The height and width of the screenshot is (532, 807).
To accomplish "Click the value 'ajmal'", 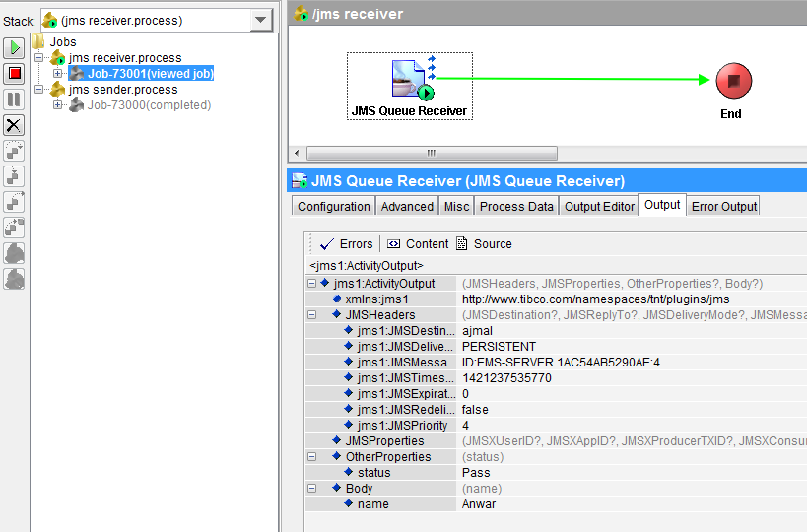I will [477, 331].
